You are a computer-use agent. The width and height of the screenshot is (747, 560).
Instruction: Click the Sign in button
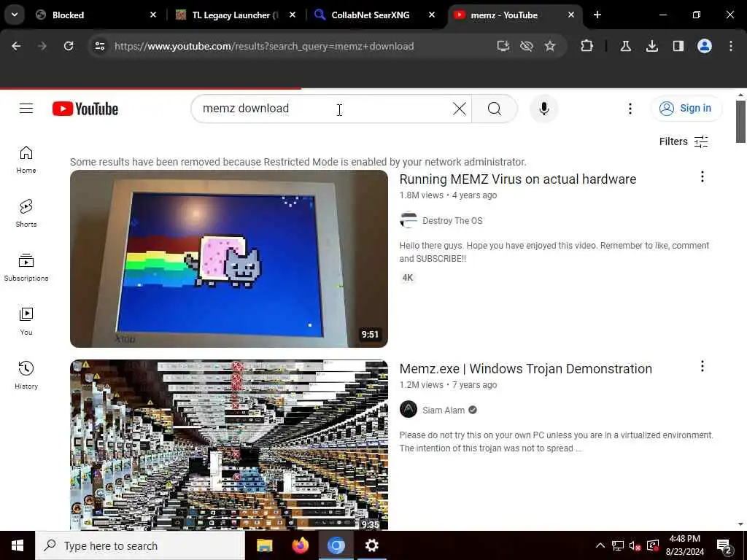click(686, 109)
